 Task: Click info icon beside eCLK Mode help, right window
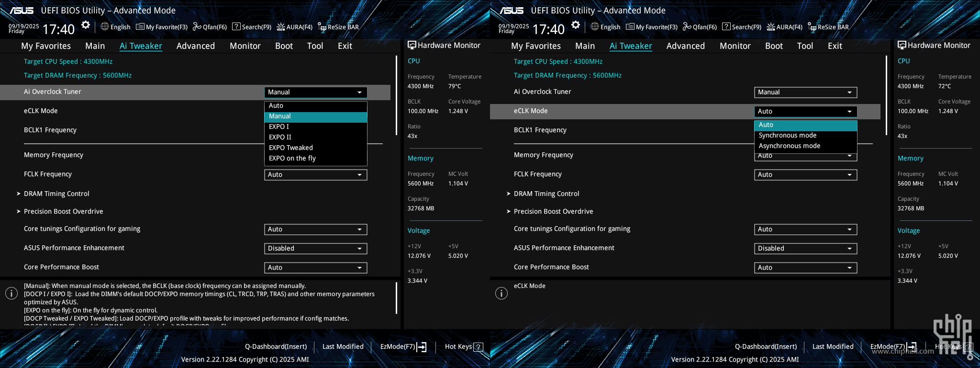[x=501, y=293]
